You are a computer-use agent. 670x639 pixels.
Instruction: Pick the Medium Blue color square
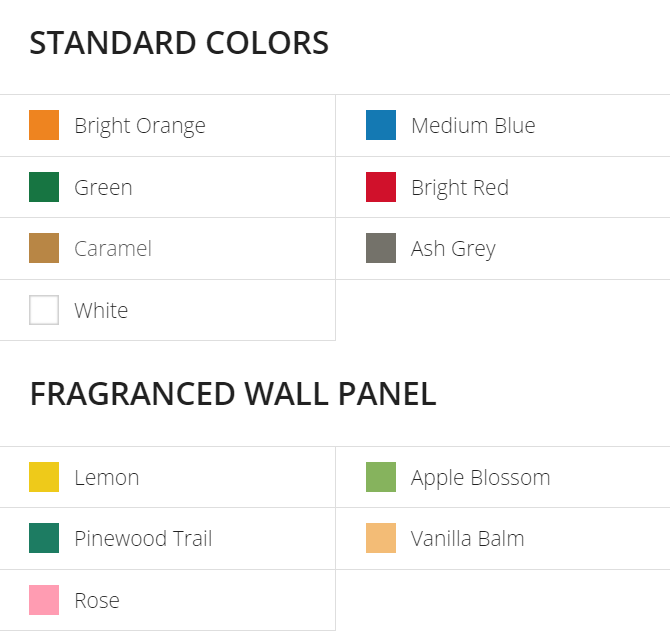pos(381,125)
